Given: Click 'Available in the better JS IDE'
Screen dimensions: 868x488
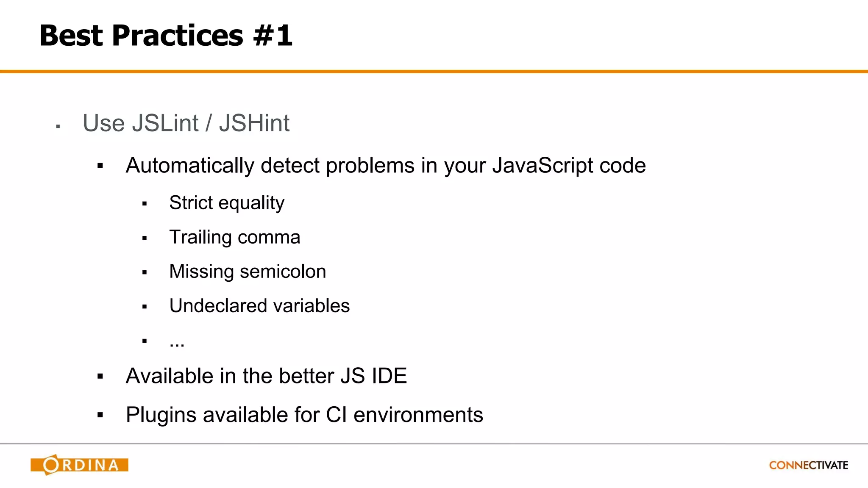Looking at the screenshot, I should tap(266, 376).
